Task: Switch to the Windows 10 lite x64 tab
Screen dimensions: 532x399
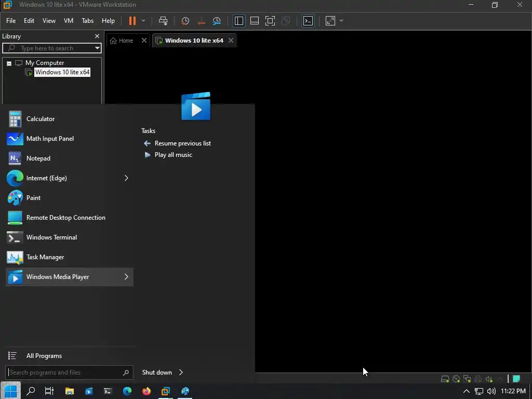Action: pyautogui.click(x=194, y=41)
